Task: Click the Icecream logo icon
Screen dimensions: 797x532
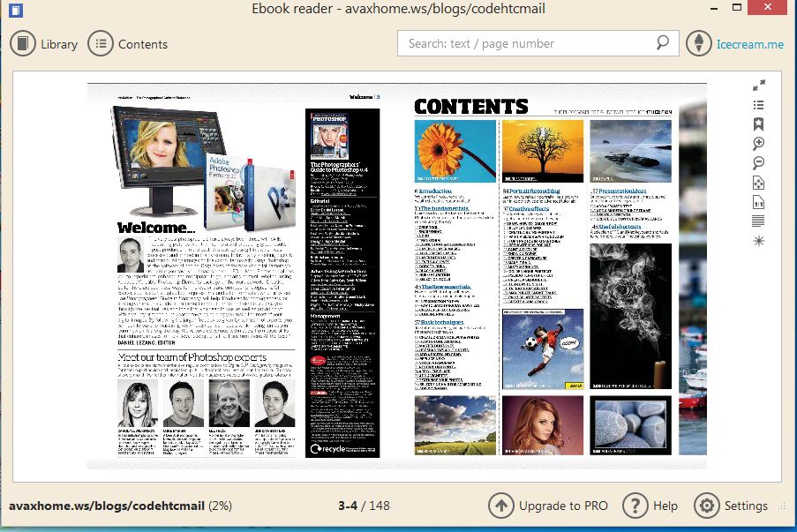Action: point(699,44)
